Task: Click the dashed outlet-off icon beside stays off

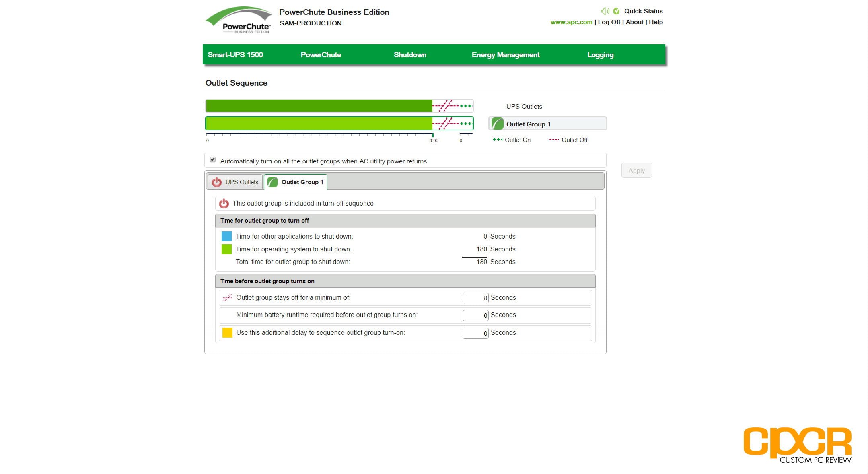Action: pyautogui.click(x=227, y=298)
